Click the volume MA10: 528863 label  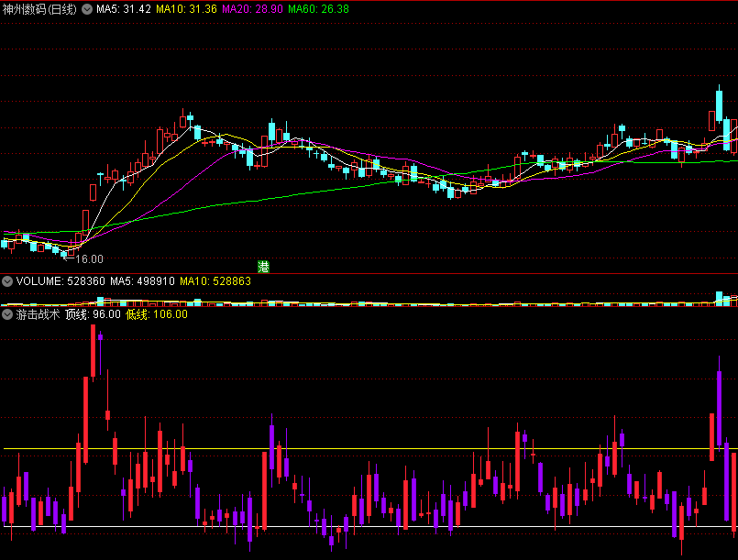(215, 281)
